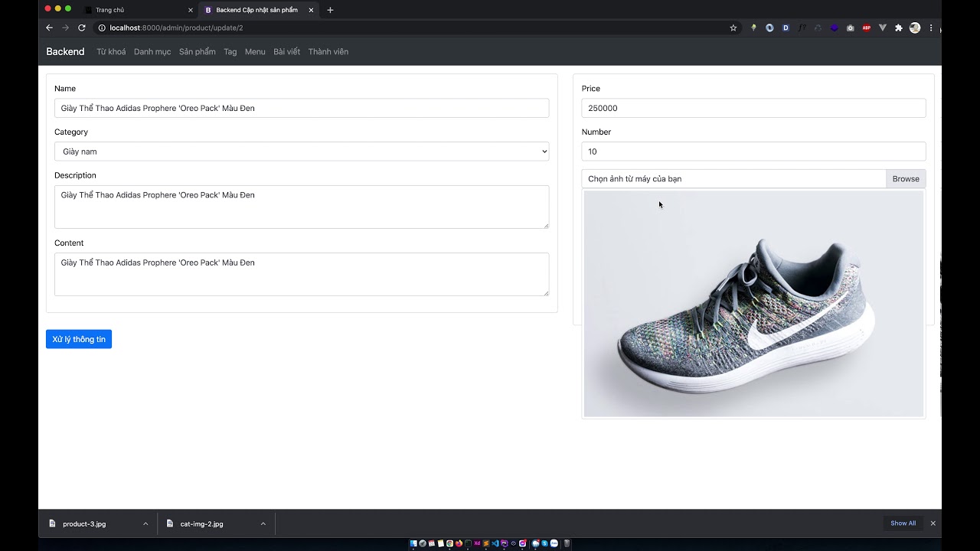The image size is (980, 551).
Task: Open the cat-img-2.jpg downloaded file
Action: point(201,523)
